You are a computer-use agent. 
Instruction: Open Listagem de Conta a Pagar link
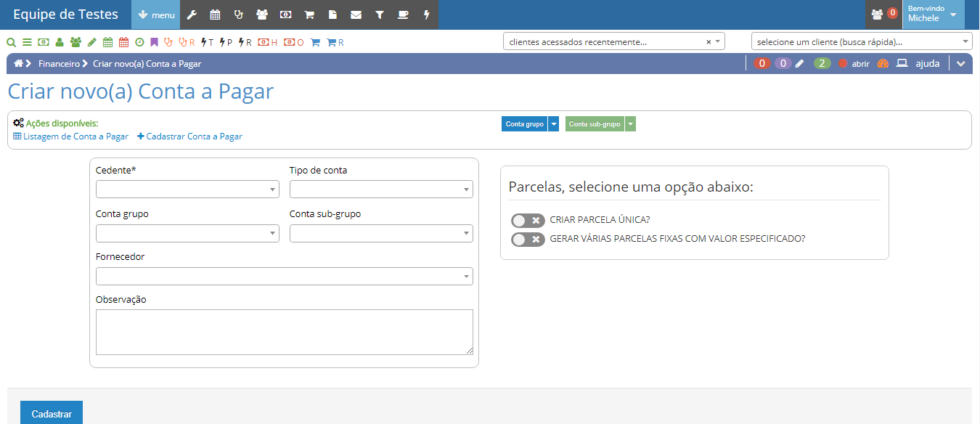coord(71,136)
